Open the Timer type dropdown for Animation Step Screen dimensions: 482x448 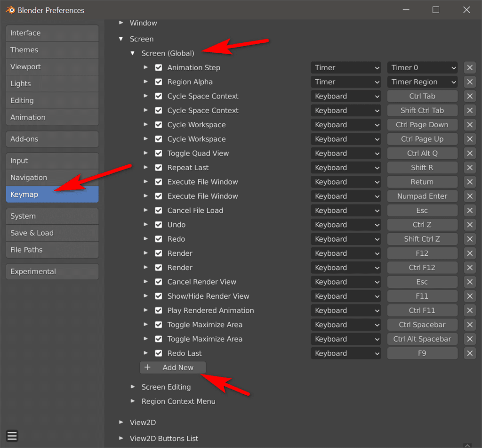(x=346, y=68)
